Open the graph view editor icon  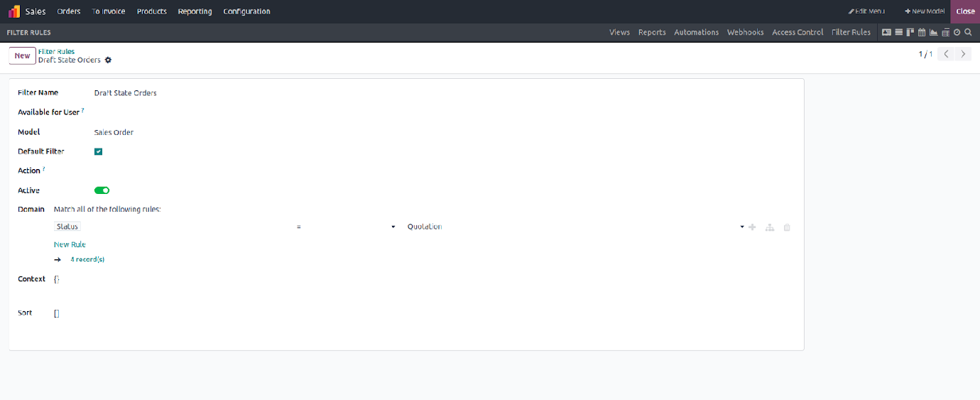pyautogui.click(x=933, y=32)
